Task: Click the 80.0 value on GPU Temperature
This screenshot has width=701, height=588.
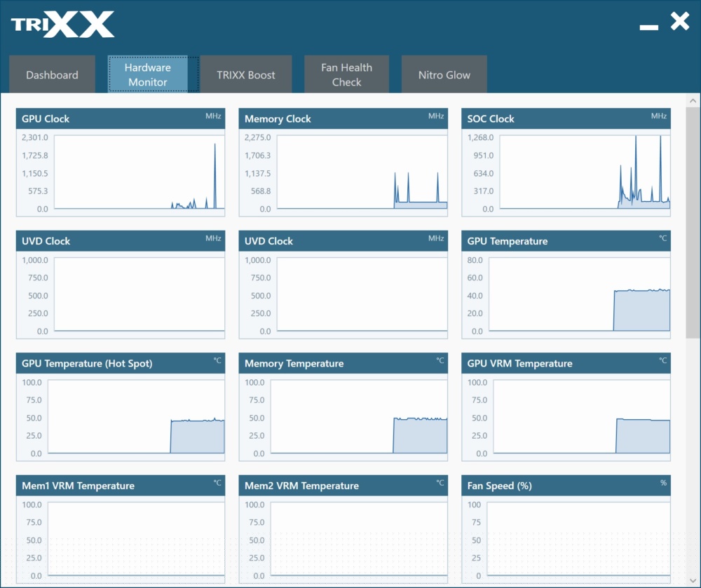Action: tap(475, 260)
